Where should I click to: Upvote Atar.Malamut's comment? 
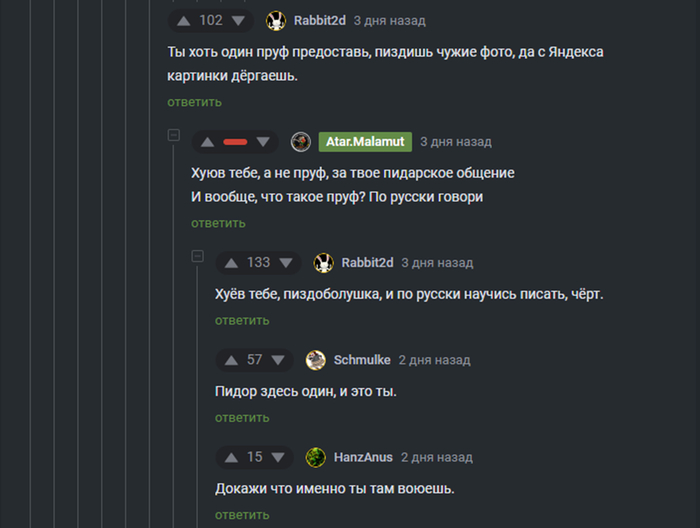pyautogui.click(x=208, y=142)
